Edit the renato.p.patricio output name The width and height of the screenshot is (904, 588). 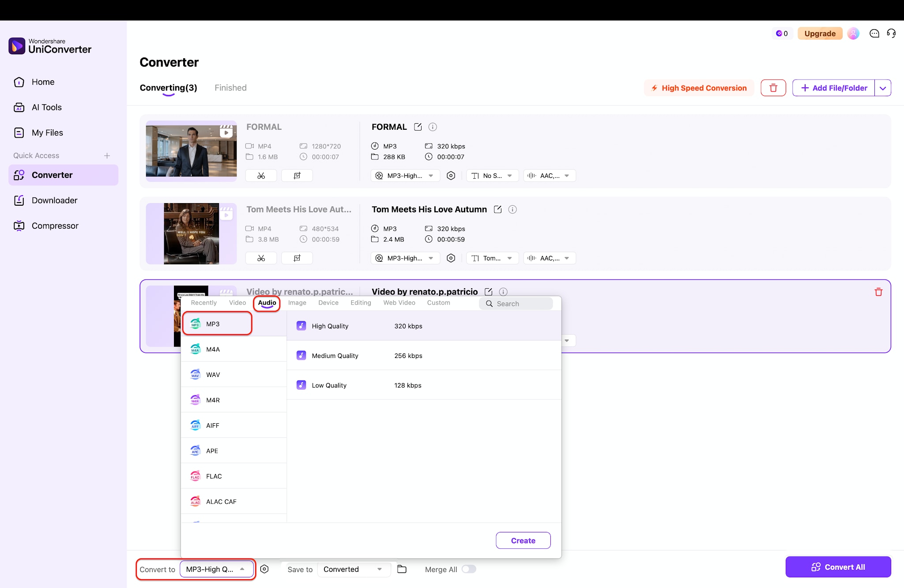coord(489,292)
